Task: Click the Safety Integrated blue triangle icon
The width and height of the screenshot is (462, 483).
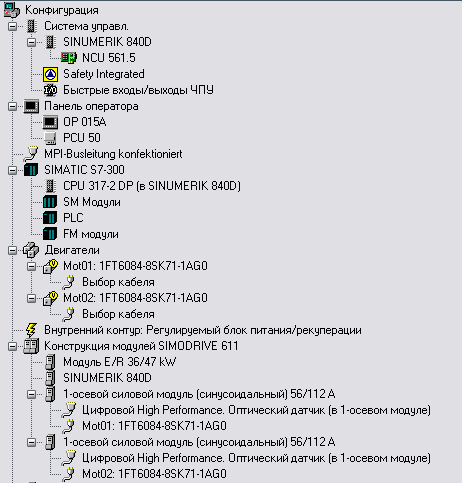Action: coord(50,74)
